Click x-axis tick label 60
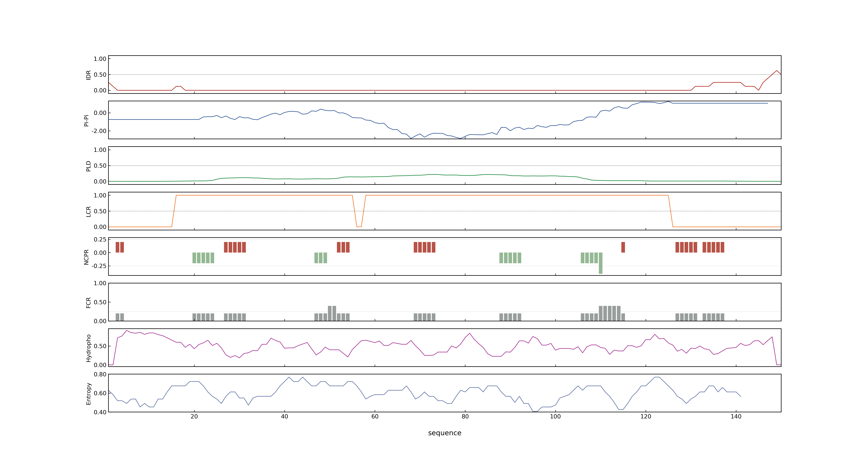This screenshot has height=463, width=868. (375, 416)
